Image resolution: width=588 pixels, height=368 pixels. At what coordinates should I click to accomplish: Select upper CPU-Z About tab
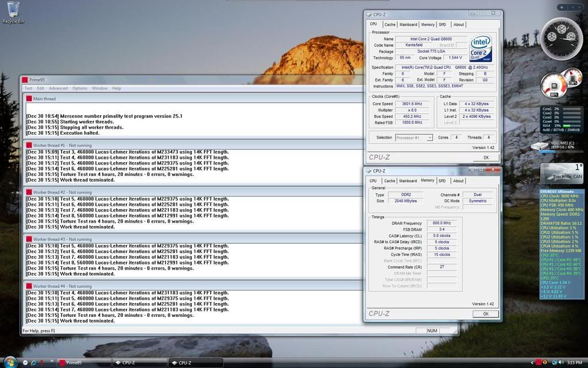[459, 24]
